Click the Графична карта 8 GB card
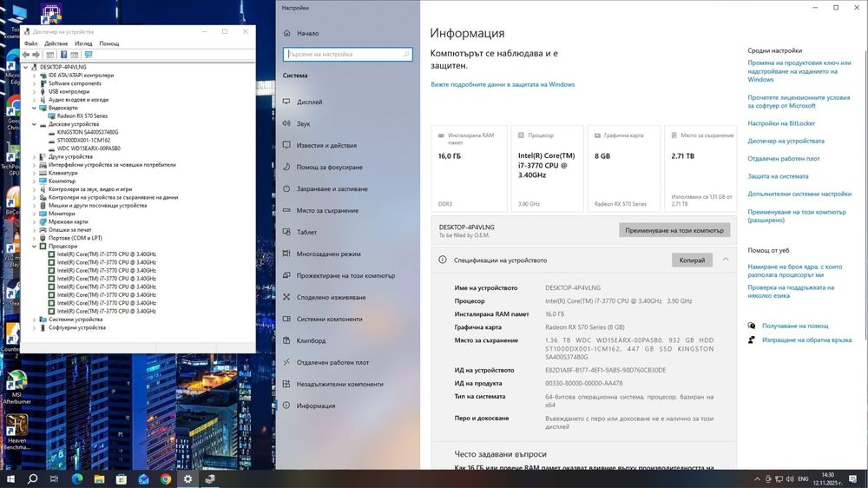 (x=623, y=169)
